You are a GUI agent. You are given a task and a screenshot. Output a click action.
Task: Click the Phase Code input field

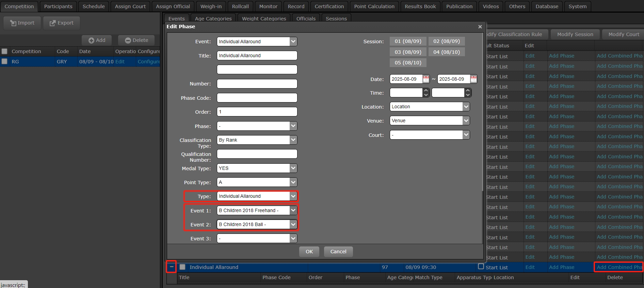(257, 98)
